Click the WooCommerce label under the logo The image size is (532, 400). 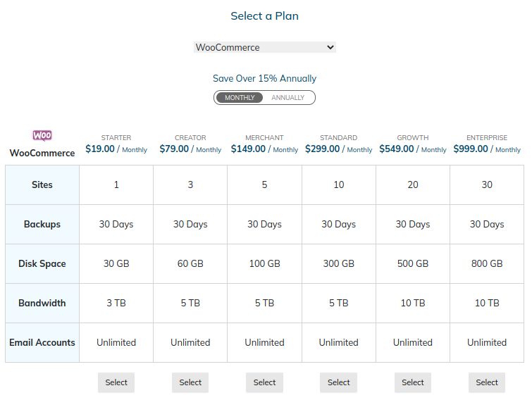[x=42, y=153]
